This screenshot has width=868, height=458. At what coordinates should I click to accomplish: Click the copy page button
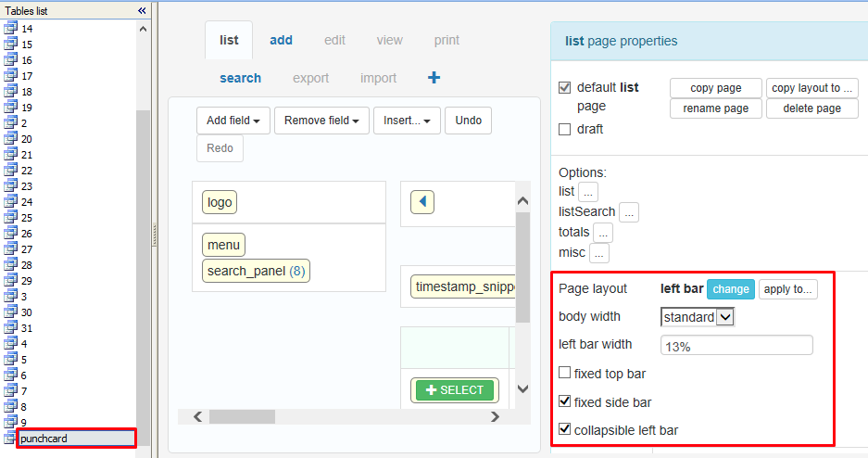click(715, 88)
